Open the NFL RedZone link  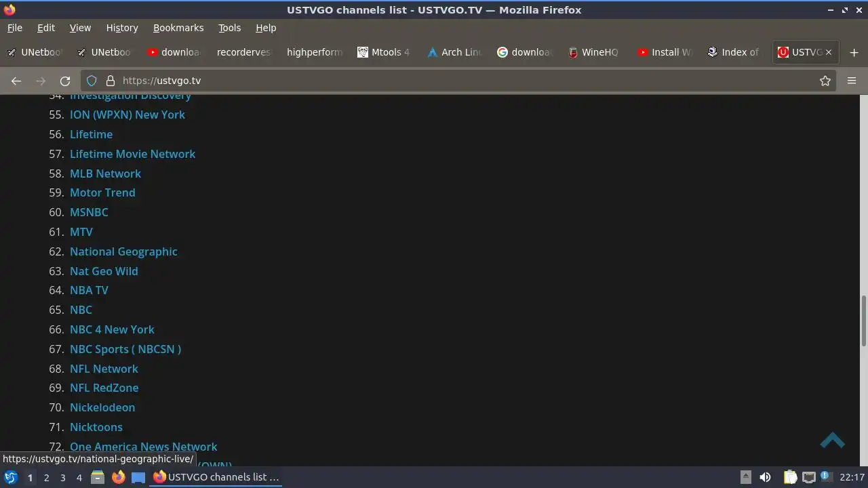104,388
